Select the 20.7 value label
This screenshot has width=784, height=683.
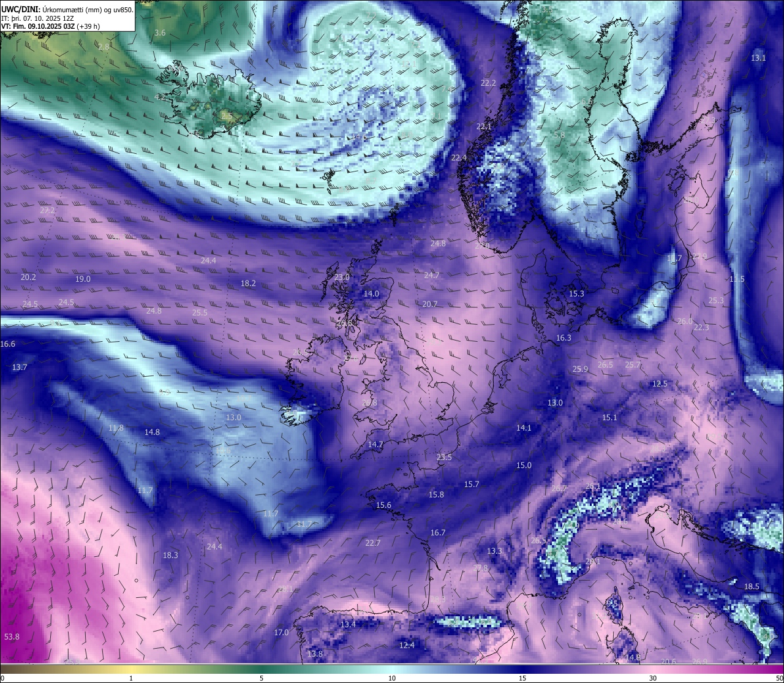point(430,304)
